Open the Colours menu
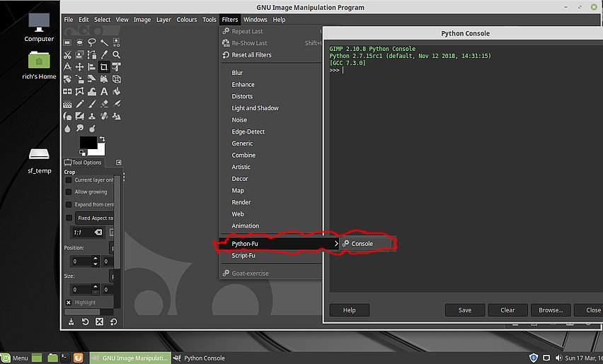Viewport: 603px width, 364px height. click(x=187, y=20)
